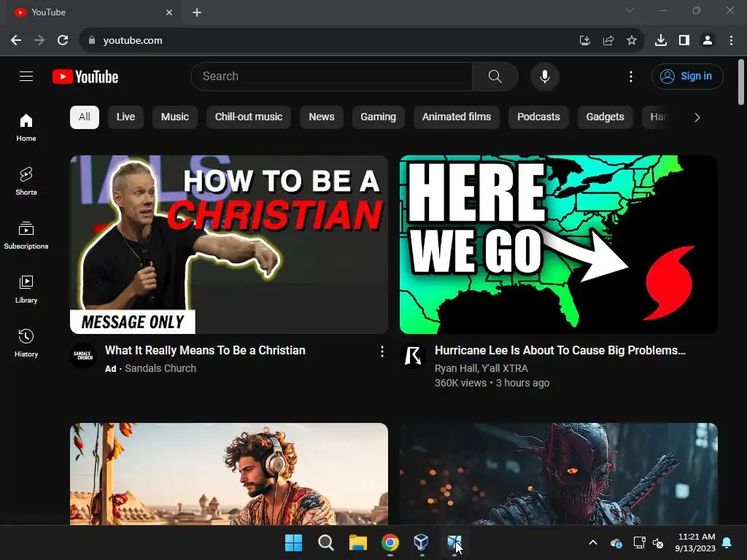Viewport: 747px width, 560px height.
Task: Open Shorts in the sidebar
Action: pyautogui.click(x=26, y=182)
